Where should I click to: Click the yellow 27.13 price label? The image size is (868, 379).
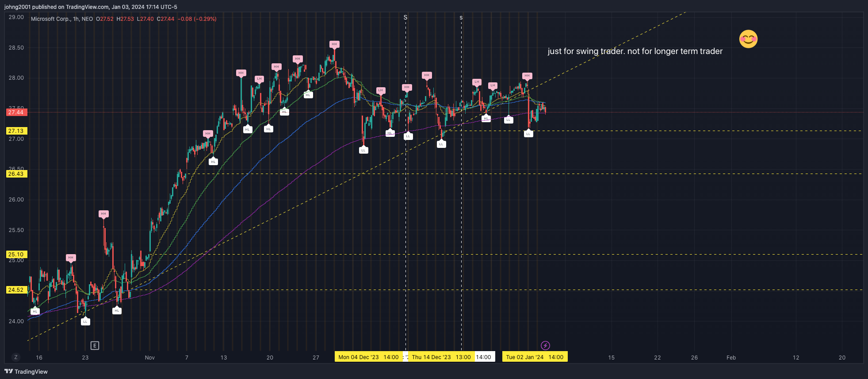(x=17, y=131)
